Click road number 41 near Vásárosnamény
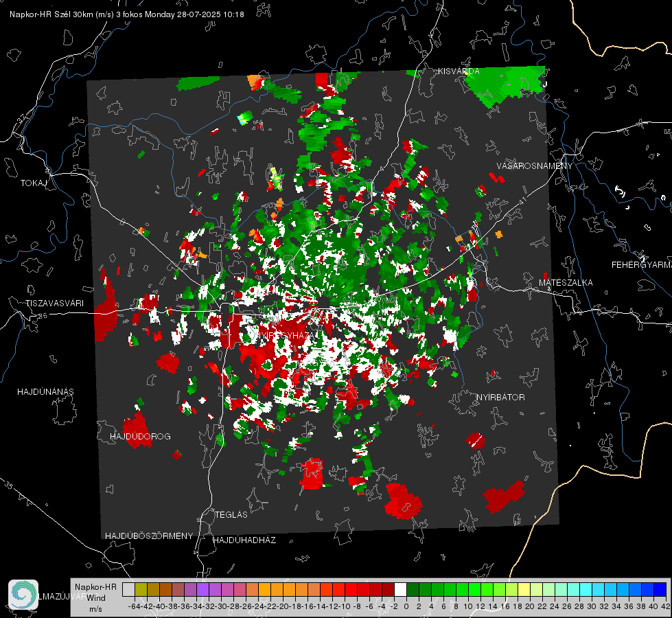The width and height of the screenshot is (672, 618). (x=522, y=201)
